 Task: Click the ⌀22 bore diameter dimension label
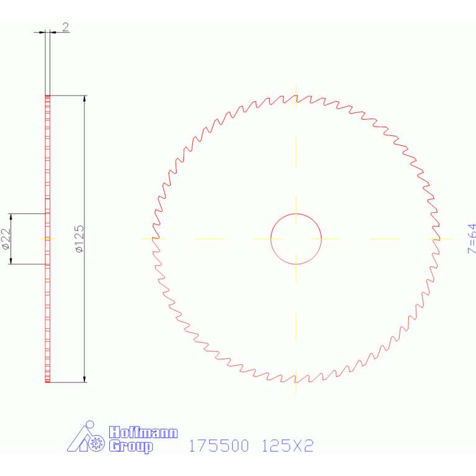point(6,239)
